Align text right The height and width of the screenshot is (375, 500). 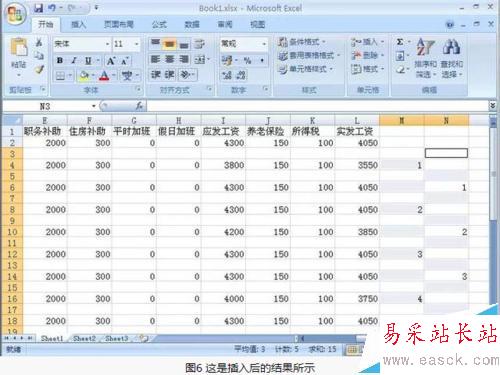184,59
